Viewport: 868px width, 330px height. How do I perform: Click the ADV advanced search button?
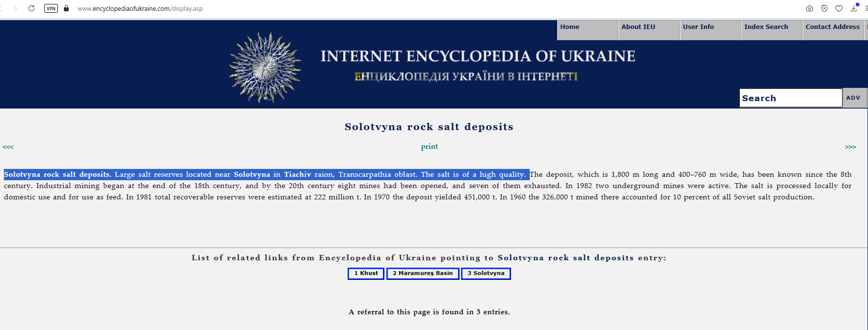point(854,98)
